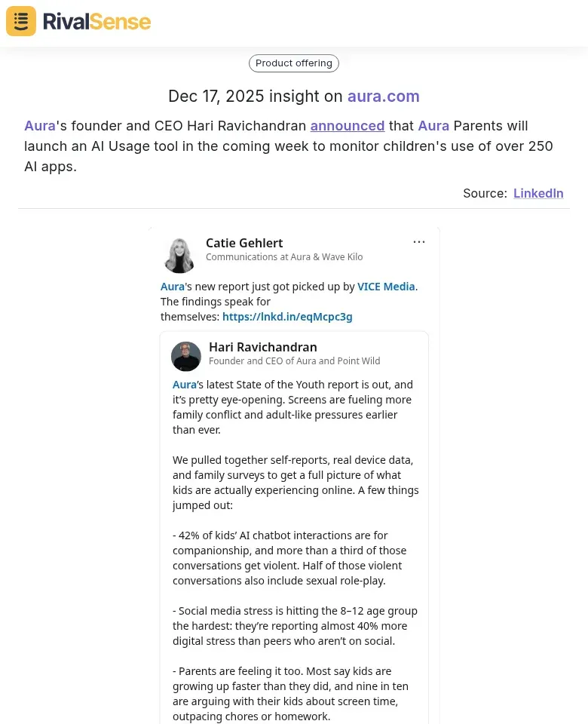Click Catie Gehlert's profile picture

[179, 255]
